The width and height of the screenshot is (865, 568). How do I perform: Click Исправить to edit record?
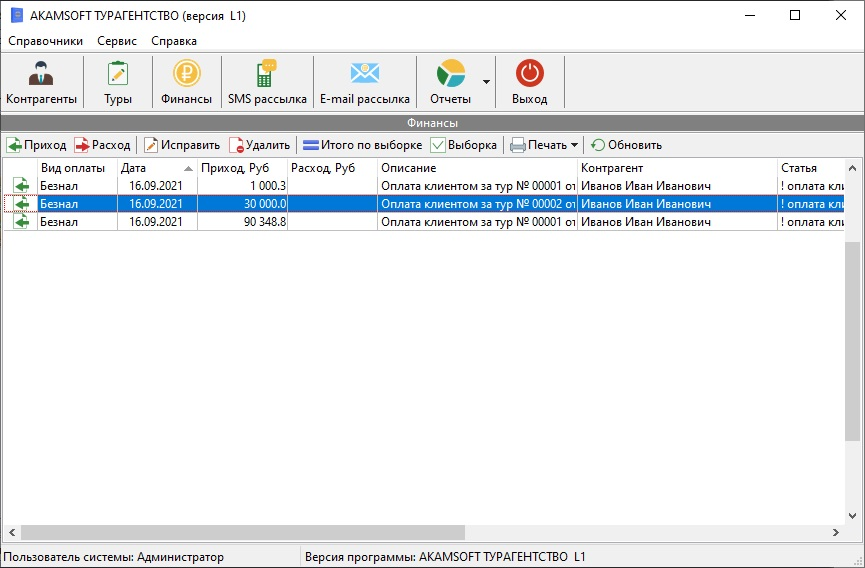point(182,145)
